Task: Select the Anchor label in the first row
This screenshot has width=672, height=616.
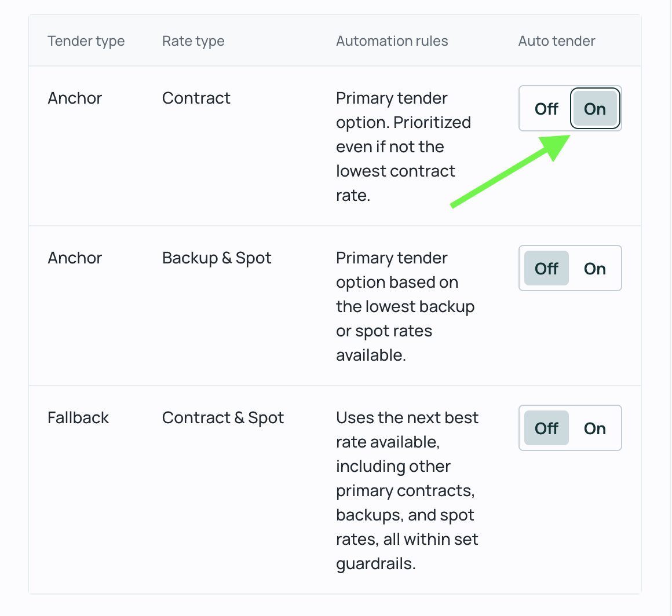Action: point(75,98)
